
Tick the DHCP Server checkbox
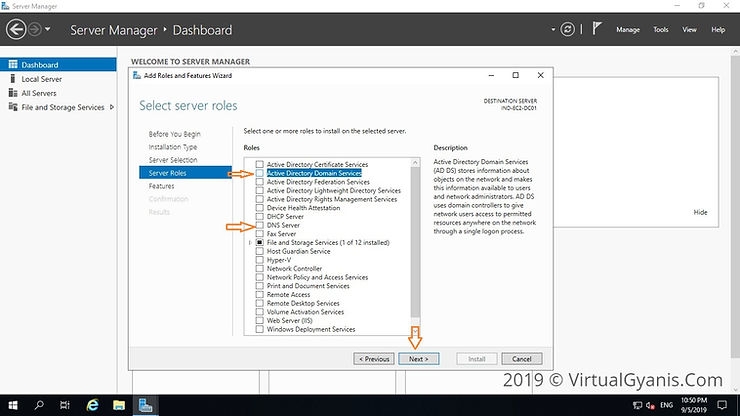(x=260, y=216)
